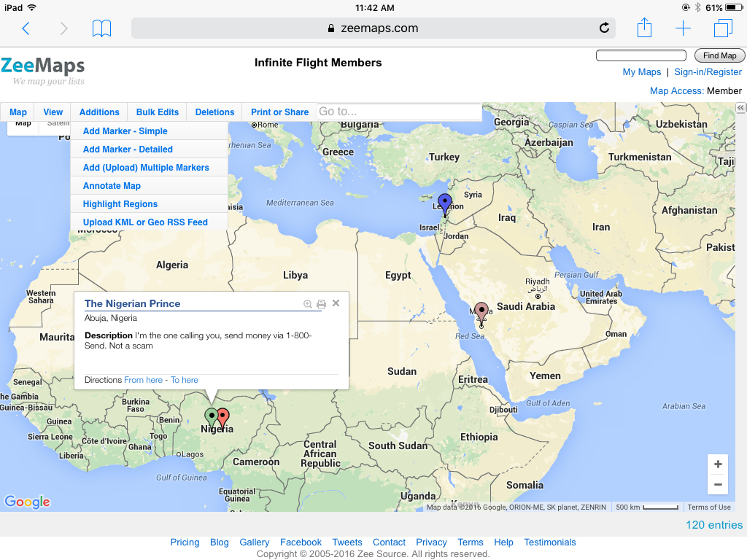Select the green marker in Nigeria
The height and width of the screenshot is (560, 747).
tap(212, 419)
